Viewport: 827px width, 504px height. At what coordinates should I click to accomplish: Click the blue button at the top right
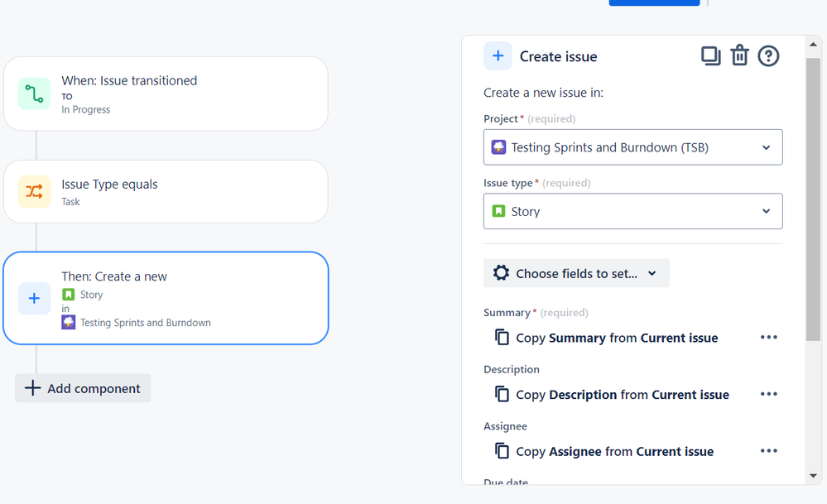654,2
